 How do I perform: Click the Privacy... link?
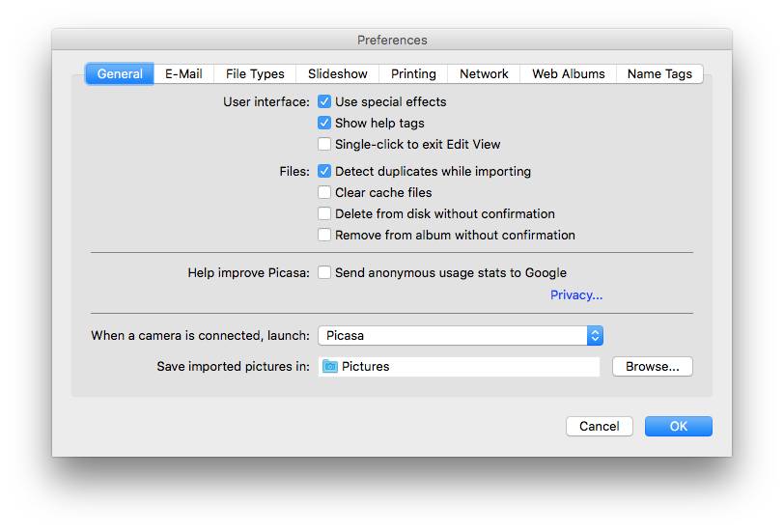click(576, 295)
